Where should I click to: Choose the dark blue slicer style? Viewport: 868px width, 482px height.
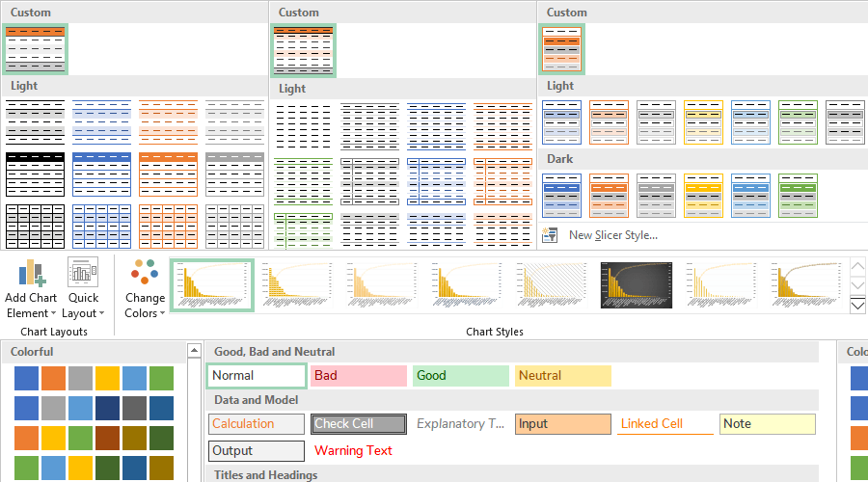pos(561,196)
